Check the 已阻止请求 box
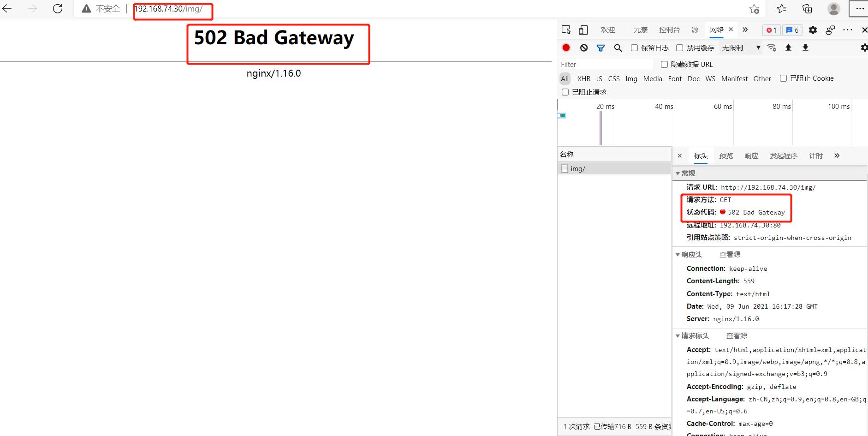Screen dimensions: 868x436 click(565, 92)
